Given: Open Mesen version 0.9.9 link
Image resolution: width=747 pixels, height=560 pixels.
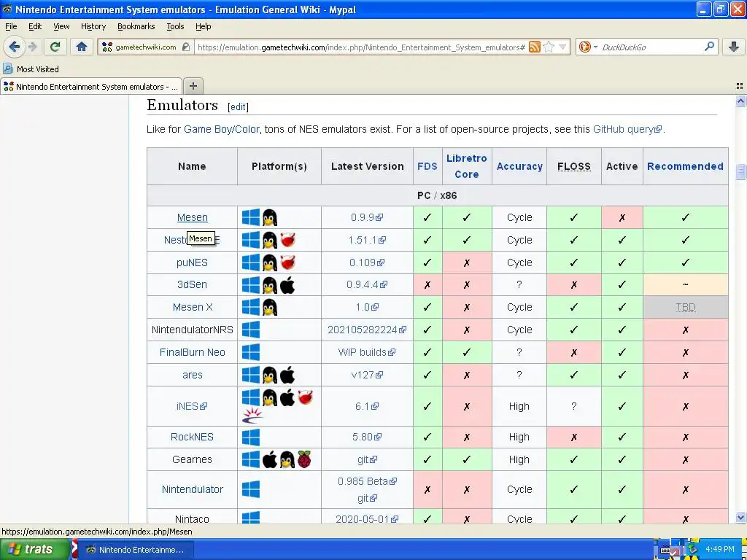Looking at the screenshot, I should (x=366, y=217).
